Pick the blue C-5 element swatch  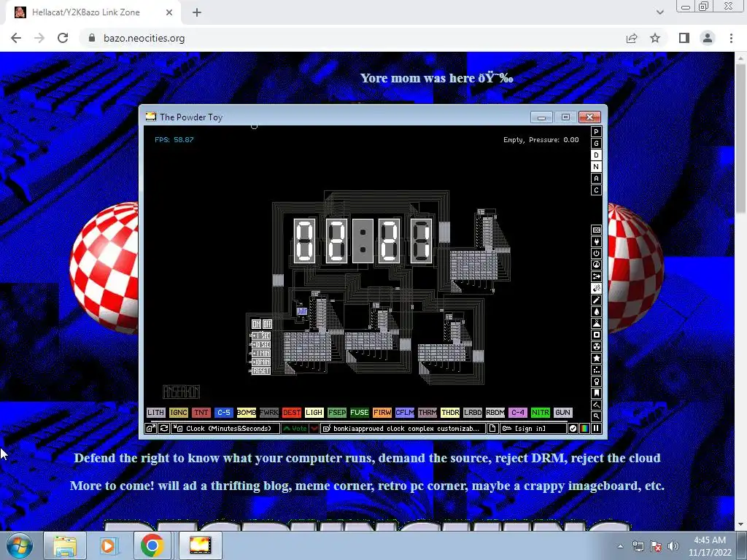pos(223,413)
